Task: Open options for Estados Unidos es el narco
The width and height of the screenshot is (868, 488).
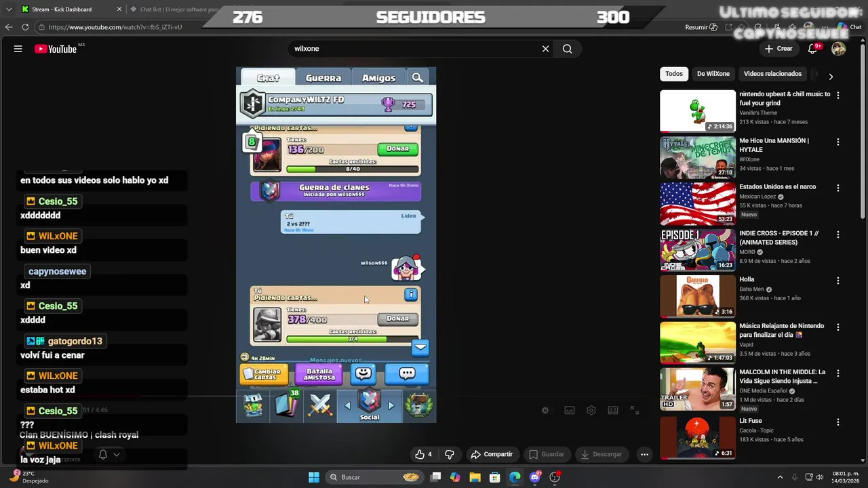Action: pos(838,188)
